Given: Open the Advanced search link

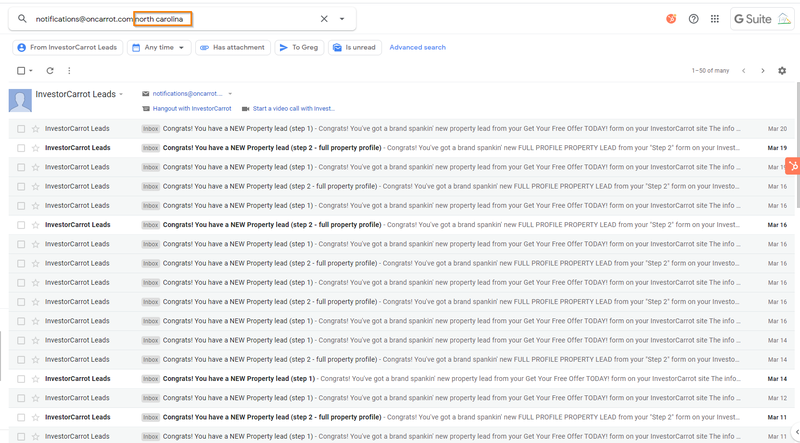Looking at the screenshot, I should (x=417, y=47).
